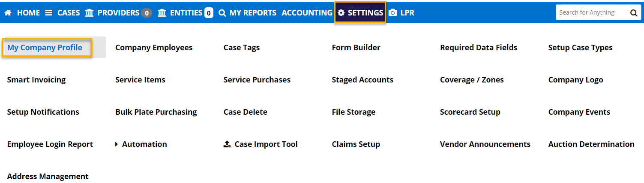Image resolution: width=644 pixels, height=183 pixels.
Task: Click the My Reports magnifier icon
Action: tap(222, 13)
